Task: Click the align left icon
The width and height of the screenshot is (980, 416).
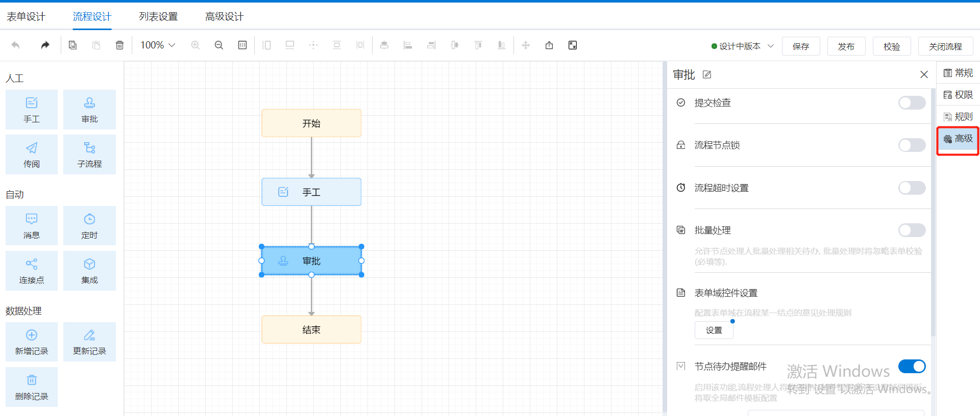Action: 408,45
